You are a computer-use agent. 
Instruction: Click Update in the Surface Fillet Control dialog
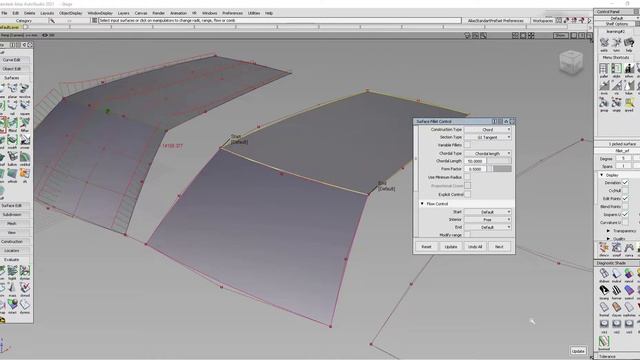451,247
